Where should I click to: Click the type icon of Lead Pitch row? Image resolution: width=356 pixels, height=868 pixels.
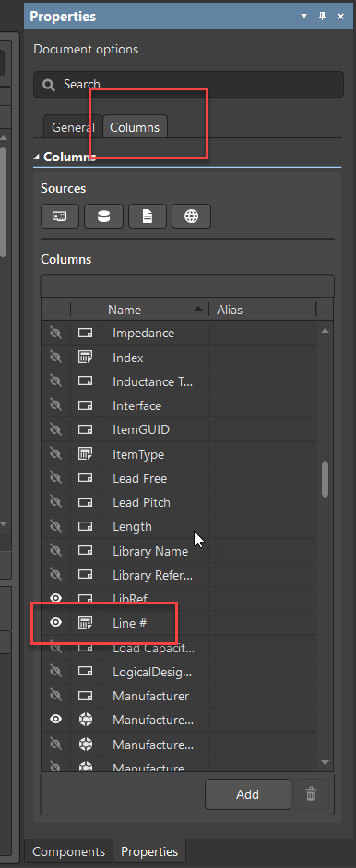pyautogui.click(x=85, y=502)
